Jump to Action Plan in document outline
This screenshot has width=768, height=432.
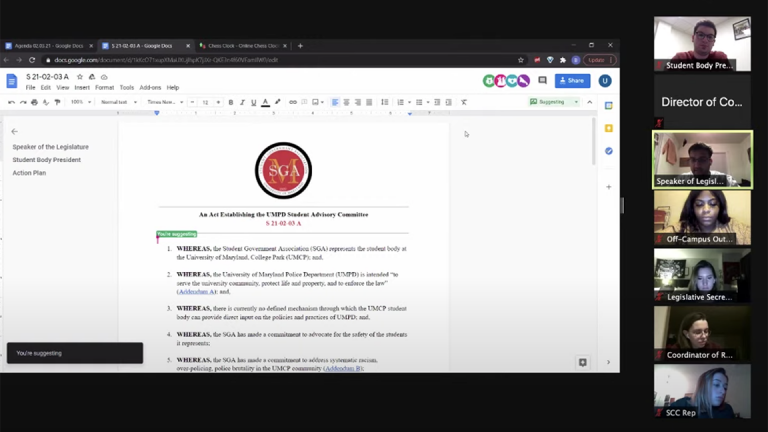29,173
